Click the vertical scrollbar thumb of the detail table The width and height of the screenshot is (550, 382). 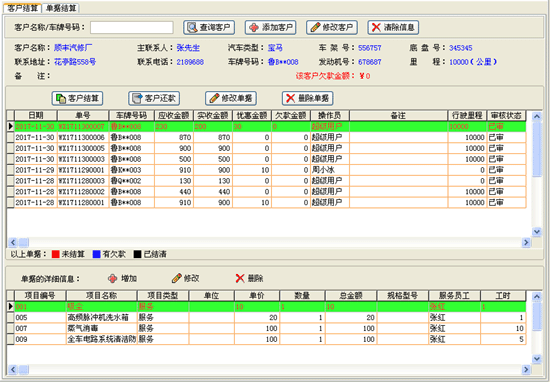(537, 316)
